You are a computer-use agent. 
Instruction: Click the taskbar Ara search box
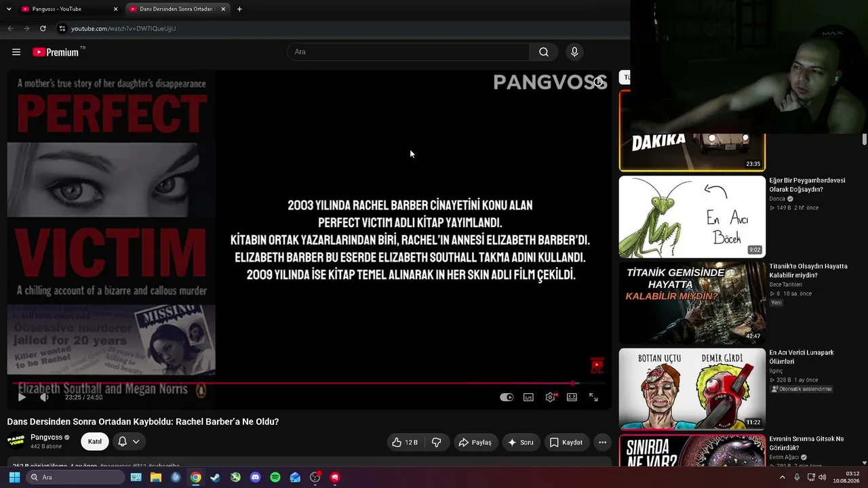point(76,477)
